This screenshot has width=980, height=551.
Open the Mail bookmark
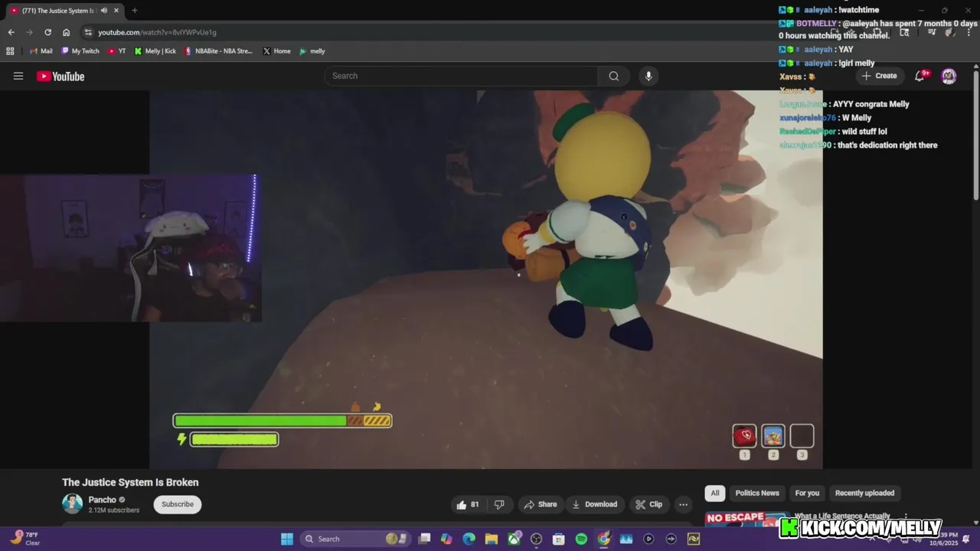coord(41,51)
